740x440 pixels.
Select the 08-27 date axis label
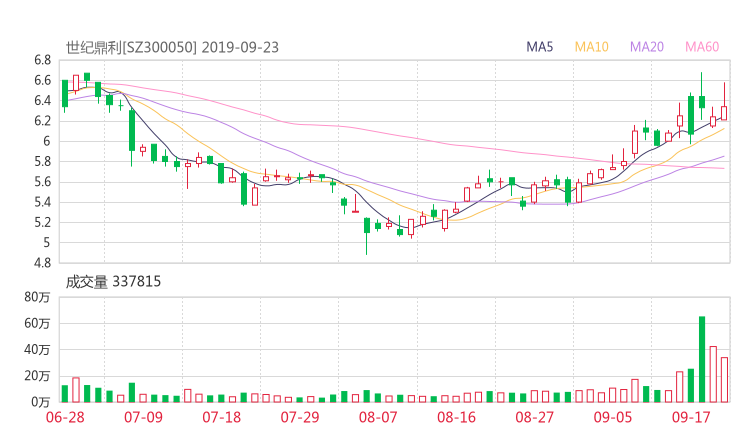(x=535, y=418)
